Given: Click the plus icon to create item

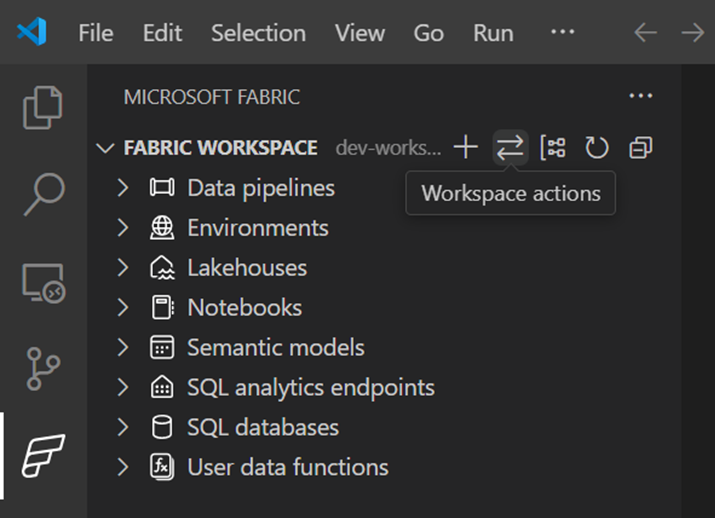Looking at the screenshot, I should [466, 147].
